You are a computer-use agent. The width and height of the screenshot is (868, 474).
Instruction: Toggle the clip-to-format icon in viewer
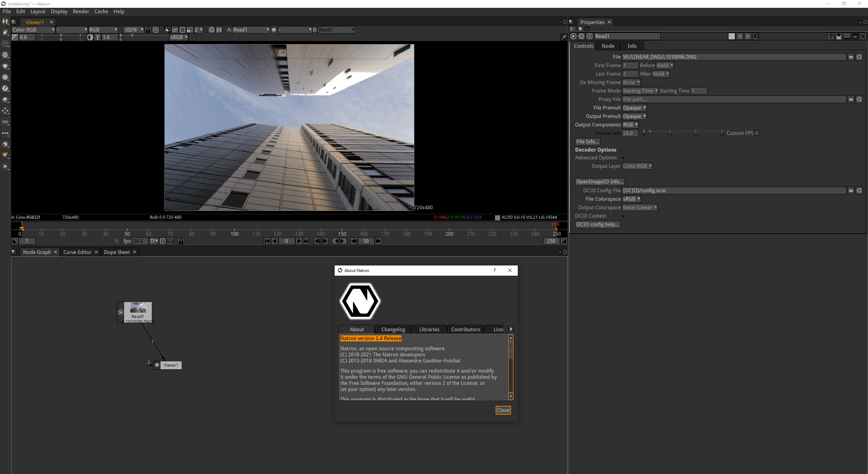point(167,30)
